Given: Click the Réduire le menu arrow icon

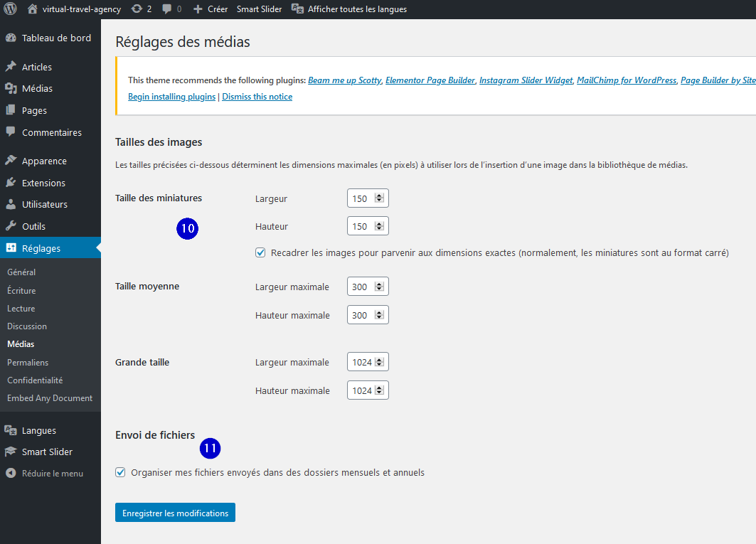Looking at the screenshot, I should click(11, 473).
